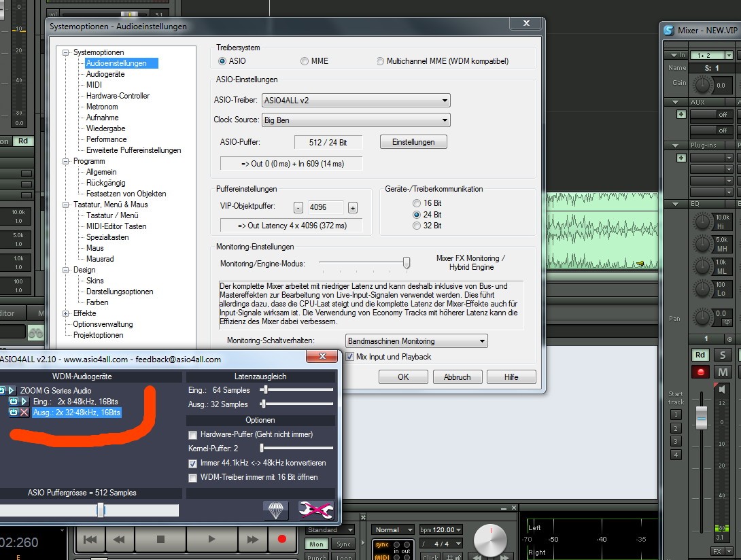The width and height of the screenshot is (741, 560).
Task: Collapse the Programm tree node
Action: click(x=66, y=161)
